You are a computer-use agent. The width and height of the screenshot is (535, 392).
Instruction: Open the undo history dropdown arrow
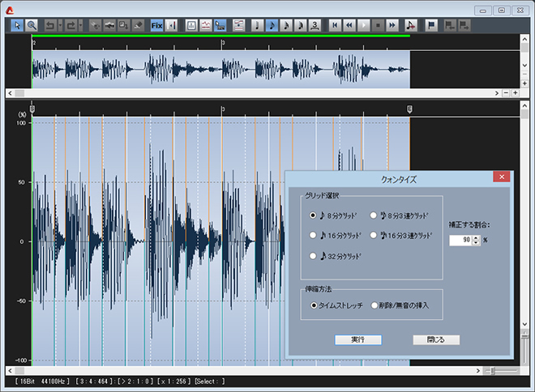[x=61, y=25]
